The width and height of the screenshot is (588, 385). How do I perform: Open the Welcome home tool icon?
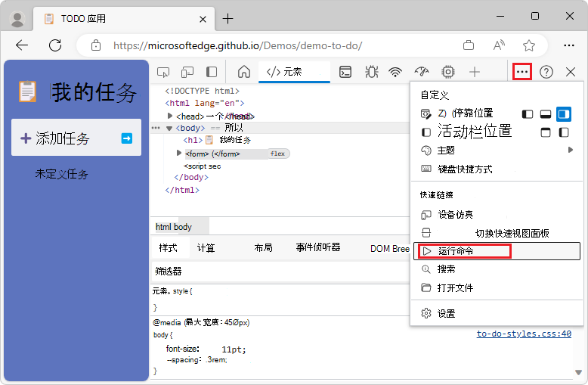tap(244, 72)
